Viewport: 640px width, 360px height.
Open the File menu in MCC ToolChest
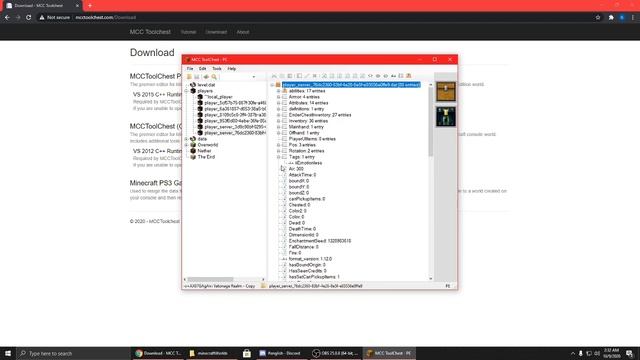click(x=190, y=69)
